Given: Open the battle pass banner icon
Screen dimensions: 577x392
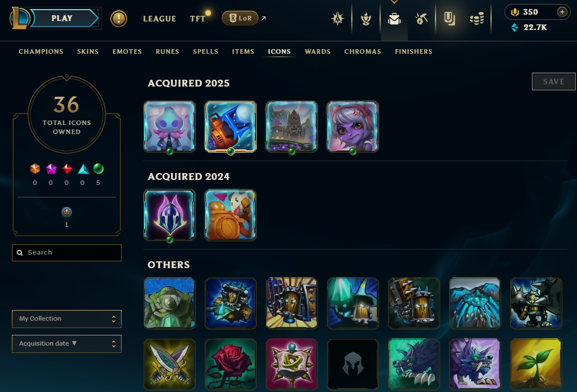Looking at the screenshot, I should (x=449, y=19).
